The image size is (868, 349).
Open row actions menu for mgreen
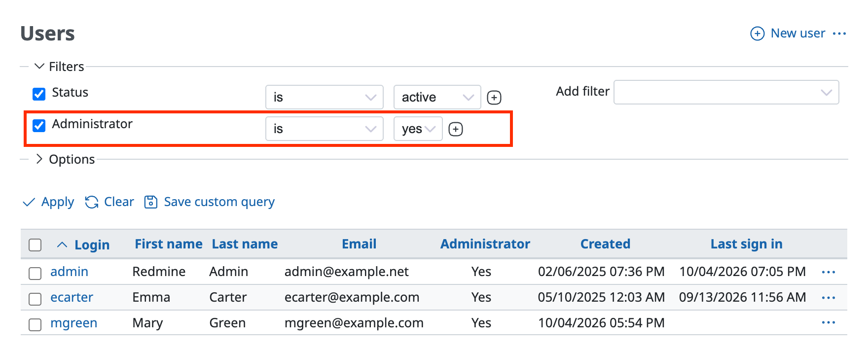pyautogui.click(x=829, y=323)
